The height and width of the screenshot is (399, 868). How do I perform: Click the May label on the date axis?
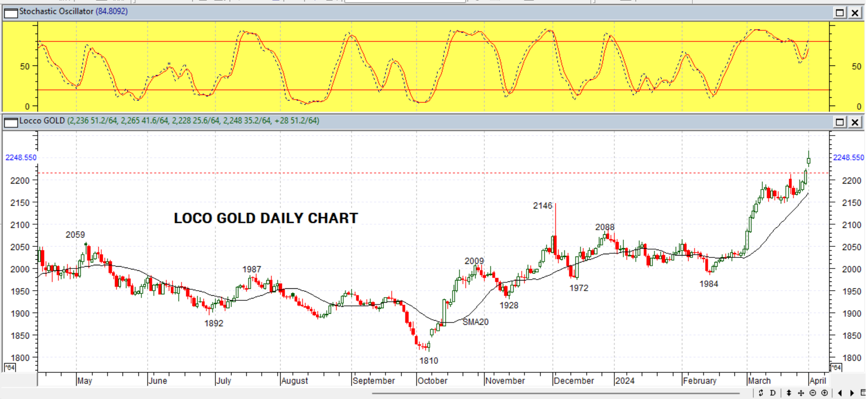click(x=85, y=381)
